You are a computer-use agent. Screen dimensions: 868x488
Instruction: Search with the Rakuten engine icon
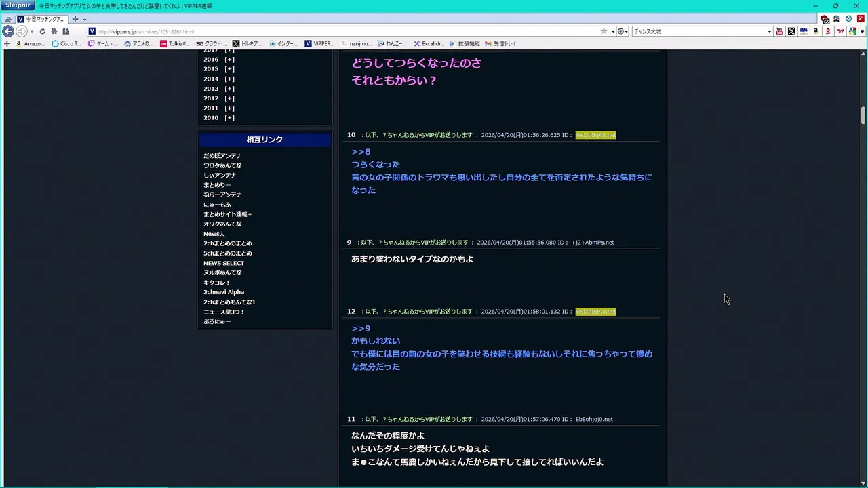828,31
